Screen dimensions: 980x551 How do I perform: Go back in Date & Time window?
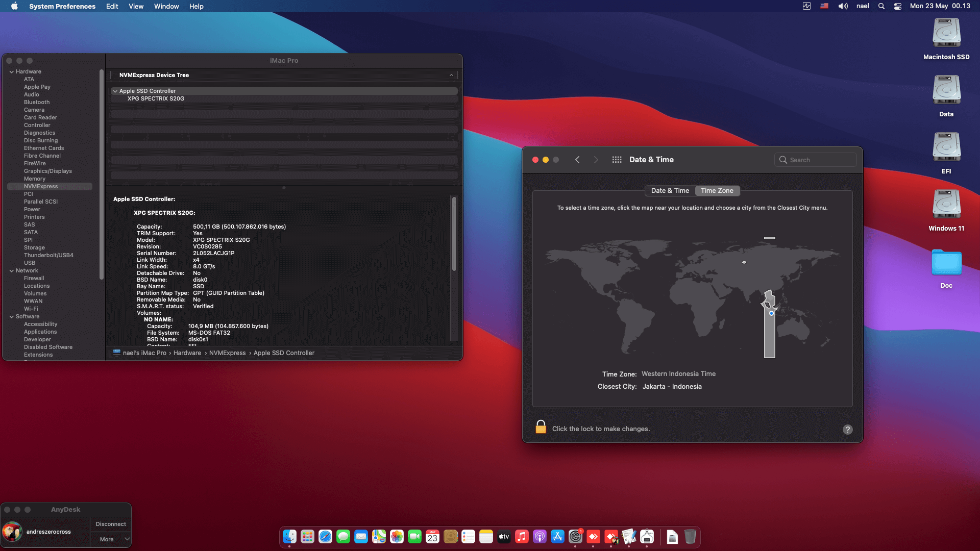577,160
